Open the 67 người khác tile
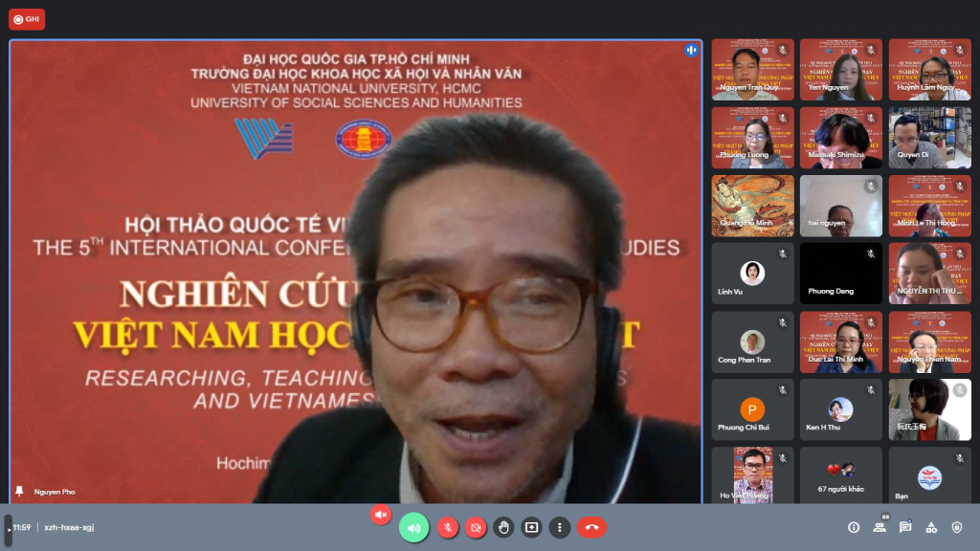This screenshot has height=551, width=980. [x=841, y=474]
